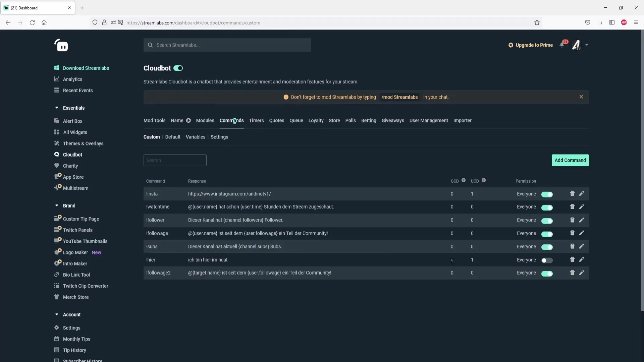Show UCD help tooltip icon
Screen dimensions: 644x362
coord(484,180)
